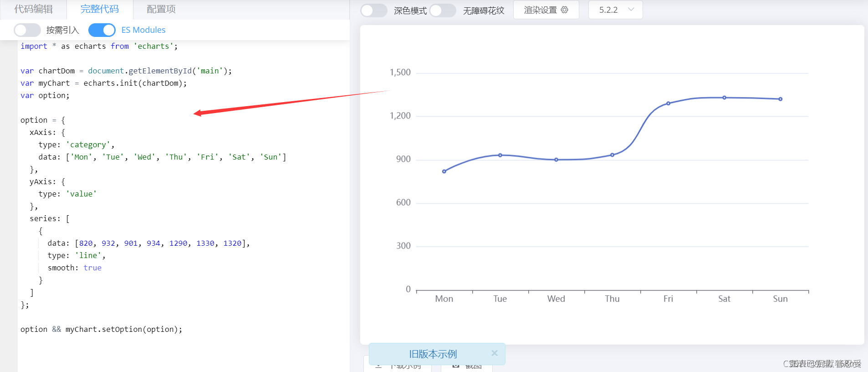Viewport: 868px width, 372px height.
Task: Click the var myChart echarts.init line
Action: point(103,83)
